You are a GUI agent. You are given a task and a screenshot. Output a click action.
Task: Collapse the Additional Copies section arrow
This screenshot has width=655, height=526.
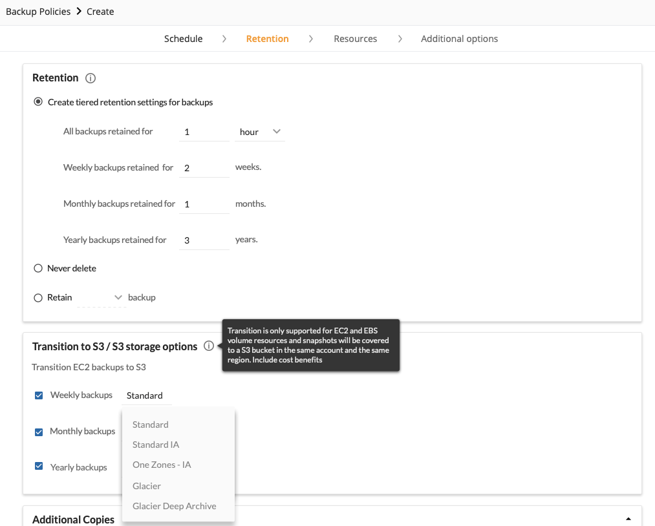pos(628,519)
